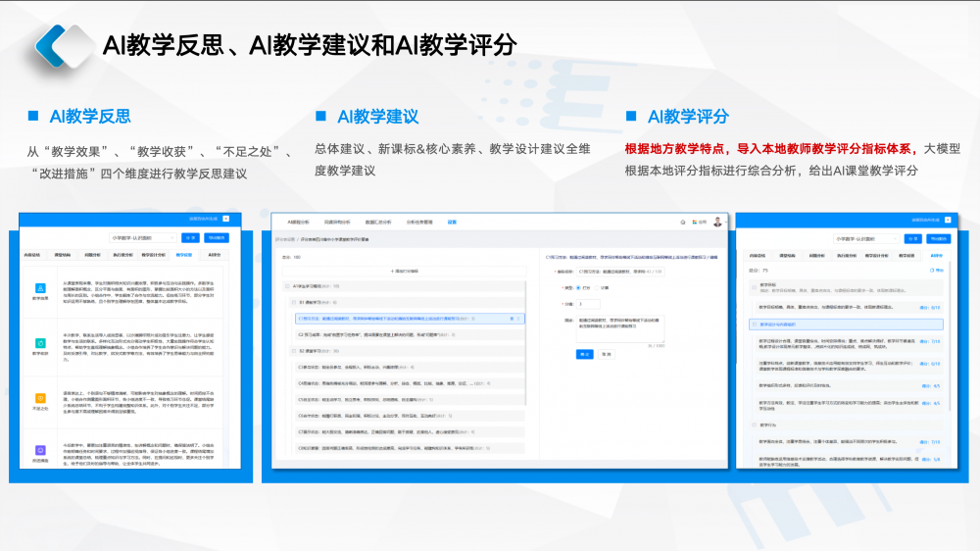
Task: Collapse the B2 课堂学习 group
Action: (x=293, y=350)
